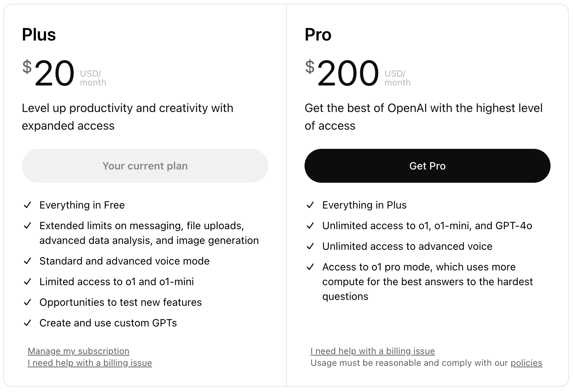Click checkmark beside Unlimited access to advanced voice
The height and width of the screenshot is (392, 573).
(310, 246)
